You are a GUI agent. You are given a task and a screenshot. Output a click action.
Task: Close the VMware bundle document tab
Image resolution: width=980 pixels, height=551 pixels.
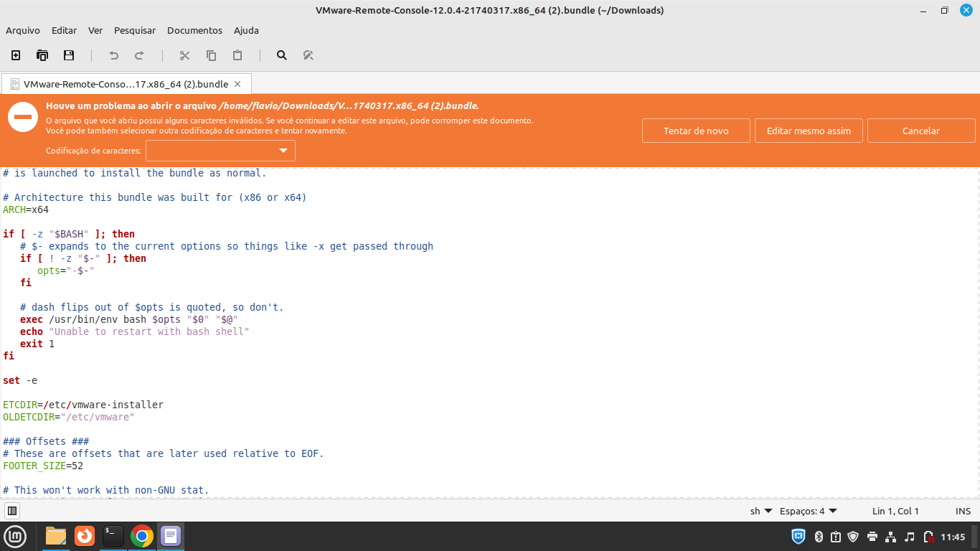(239, 84)
